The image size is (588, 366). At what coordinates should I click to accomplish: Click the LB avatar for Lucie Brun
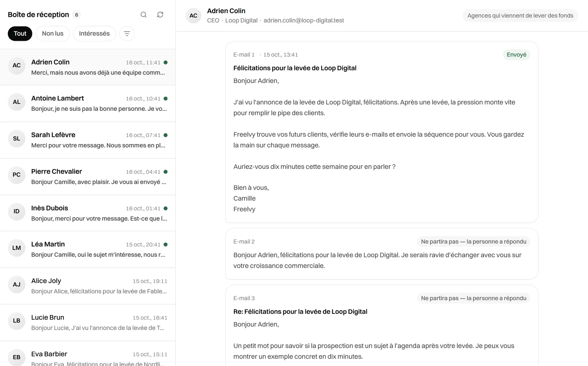click(17, 321)
